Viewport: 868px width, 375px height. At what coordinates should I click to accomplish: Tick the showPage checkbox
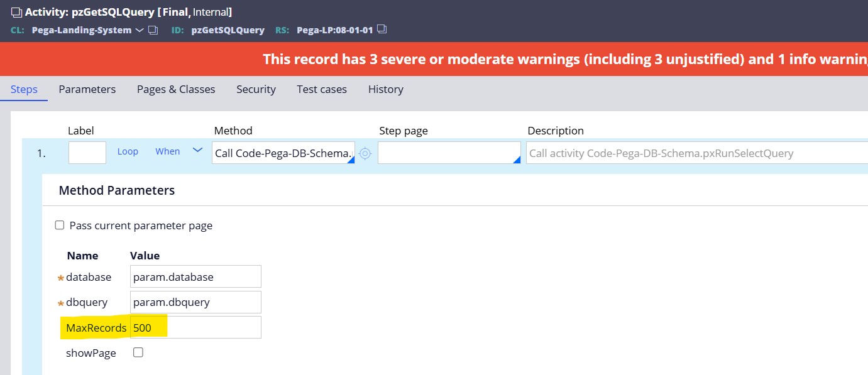click(138, 352)
